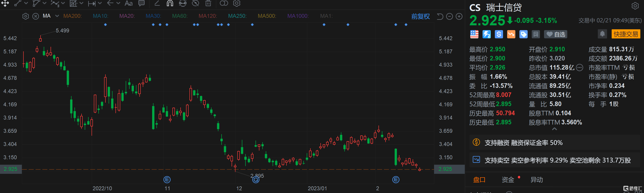This screenshot has height=193, width=644.
Task: Expand the arrow tools dropdown
Action: (118, 3)
